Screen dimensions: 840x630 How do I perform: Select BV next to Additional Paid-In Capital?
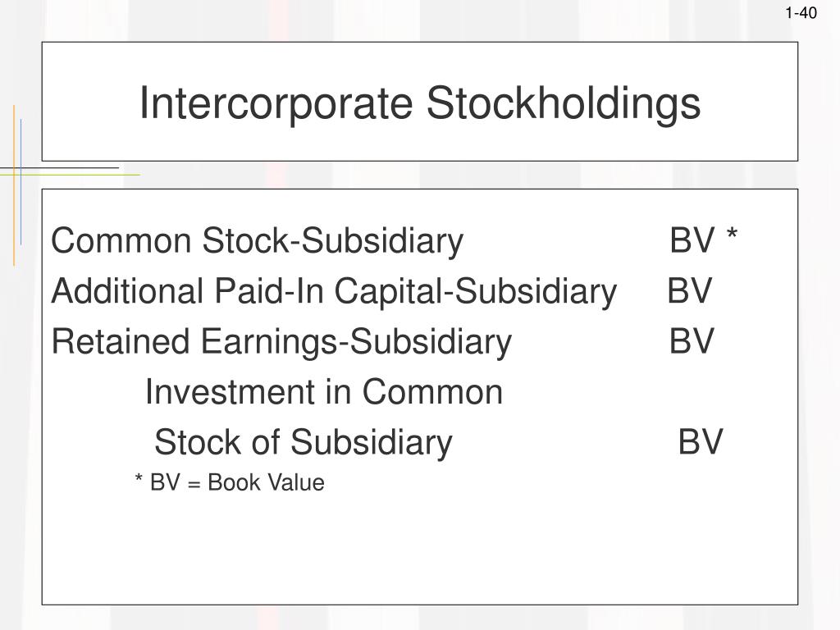point(690,290)
